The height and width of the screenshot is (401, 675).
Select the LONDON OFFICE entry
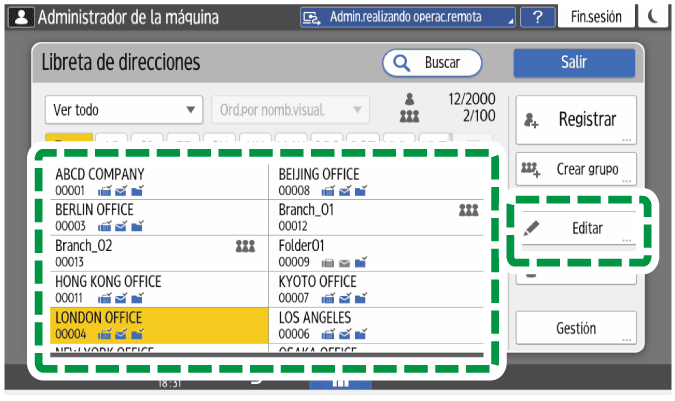[159, 325]
